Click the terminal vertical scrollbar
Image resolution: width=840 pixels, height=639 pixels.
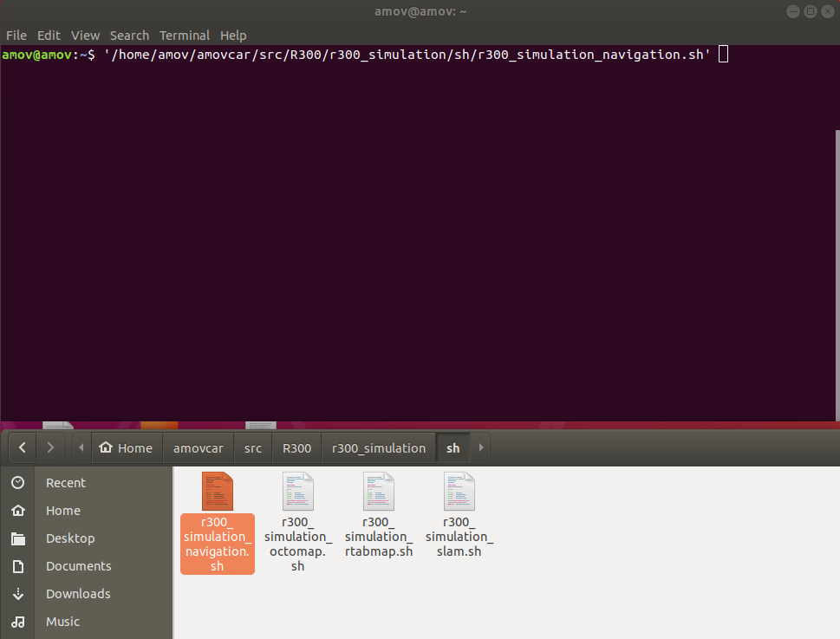click(x=837, y=275)
